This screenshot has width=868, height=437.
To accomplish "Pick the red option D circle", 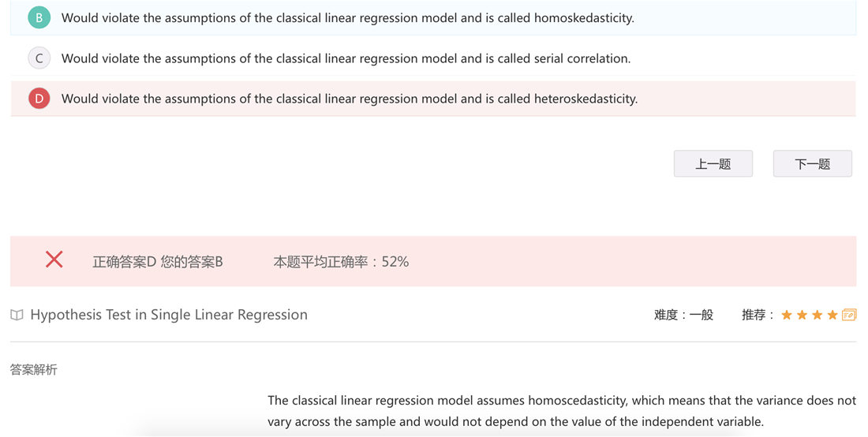I will pos(39,99).
